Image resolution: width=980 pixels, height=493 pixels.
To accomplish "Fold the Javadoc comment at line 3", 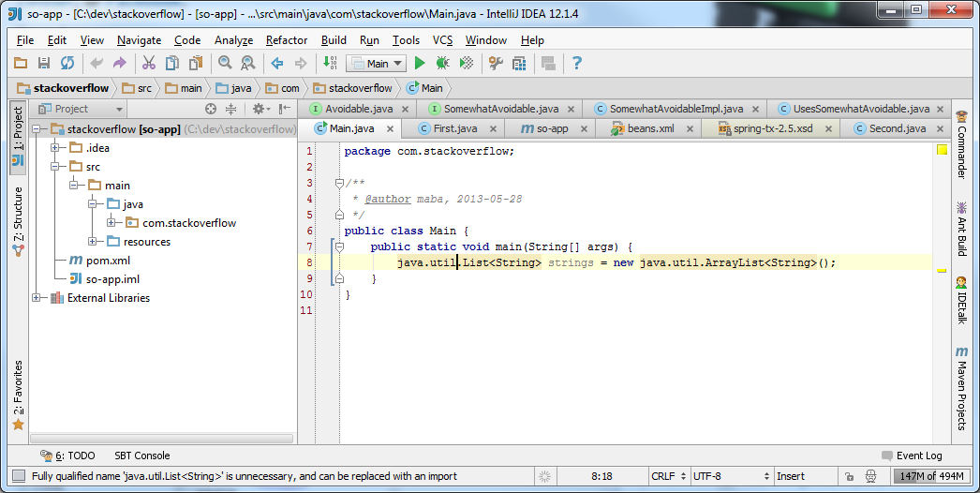I will 339,184.
